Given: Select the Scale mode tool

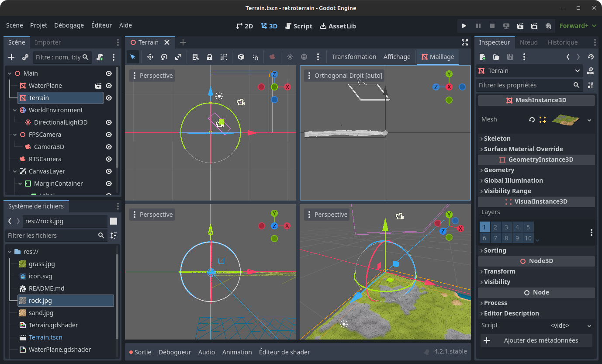Looking at the screenshot, I should (x=178, y=57).
